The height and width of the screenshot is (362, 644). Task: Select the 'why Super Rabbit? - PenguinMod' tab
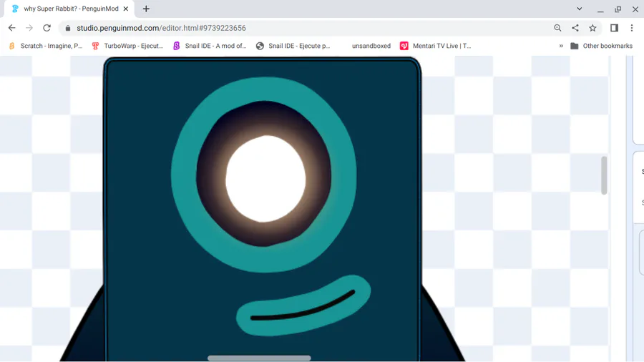[x=69, y=9]
